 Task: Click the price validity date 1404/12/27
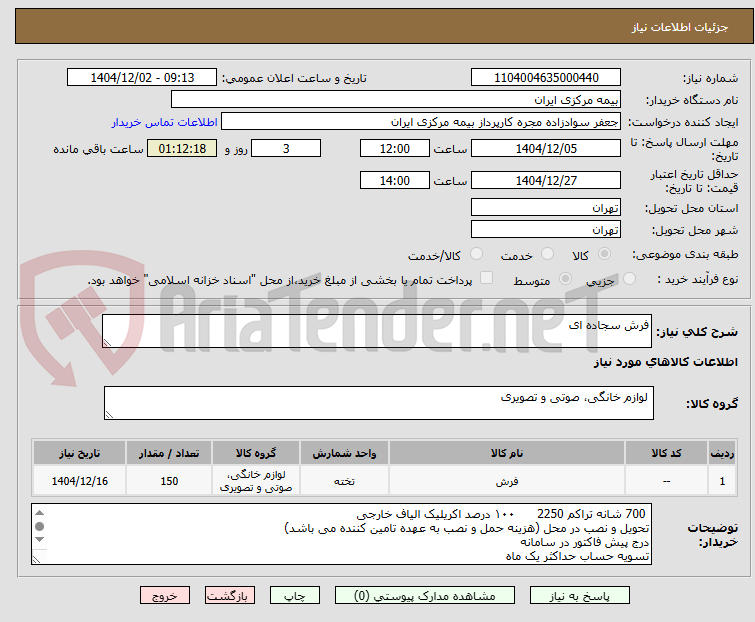(x=546, y=180)
